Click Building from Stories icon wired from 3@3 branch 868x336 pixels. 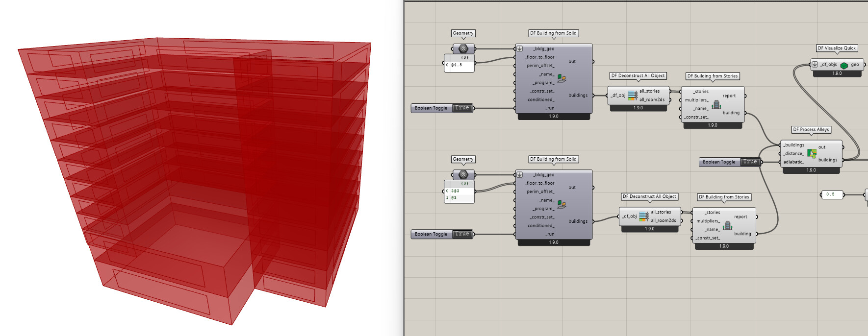click(x=728, y=225)
